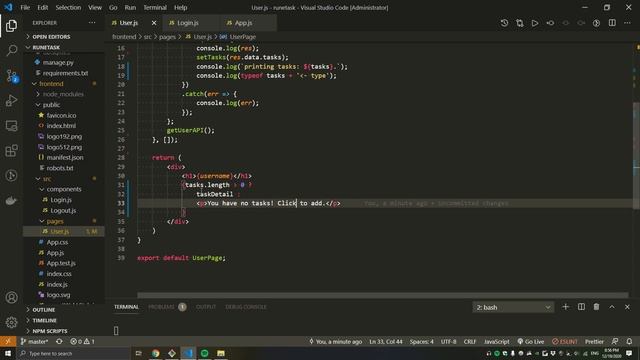Viewport: 640px width, 360px height.
Task: Click the feedback icon in status bar
Action: coord(615,341)
